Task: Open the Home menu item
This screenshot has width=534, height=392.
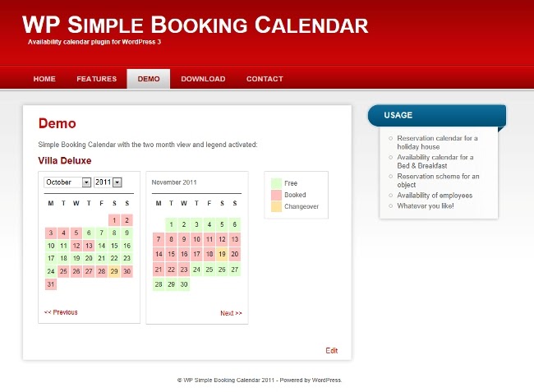Action: pyautogui.click(x=44, y=79)
